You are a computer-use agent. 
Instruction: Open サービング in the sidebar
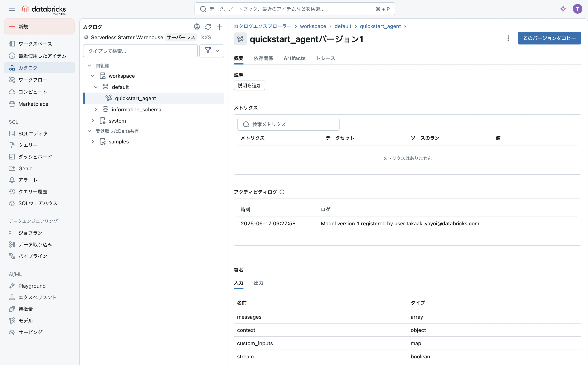tap(39, 332)
